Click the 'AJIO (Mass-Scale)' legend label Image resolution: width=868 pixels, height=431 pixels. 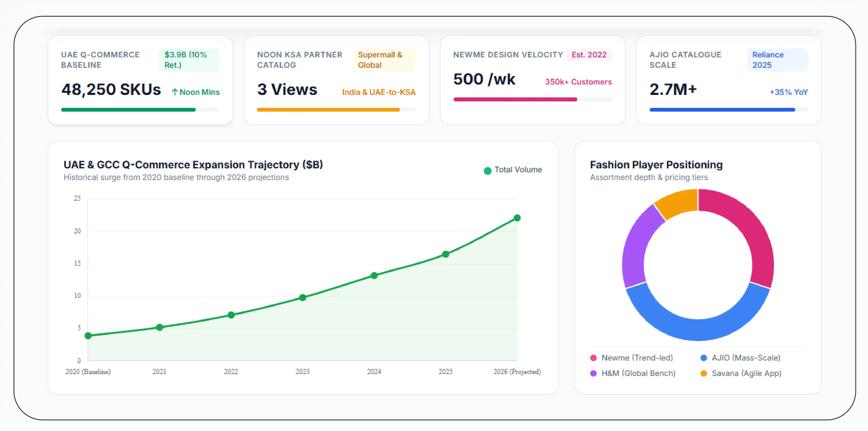(746, 358)
